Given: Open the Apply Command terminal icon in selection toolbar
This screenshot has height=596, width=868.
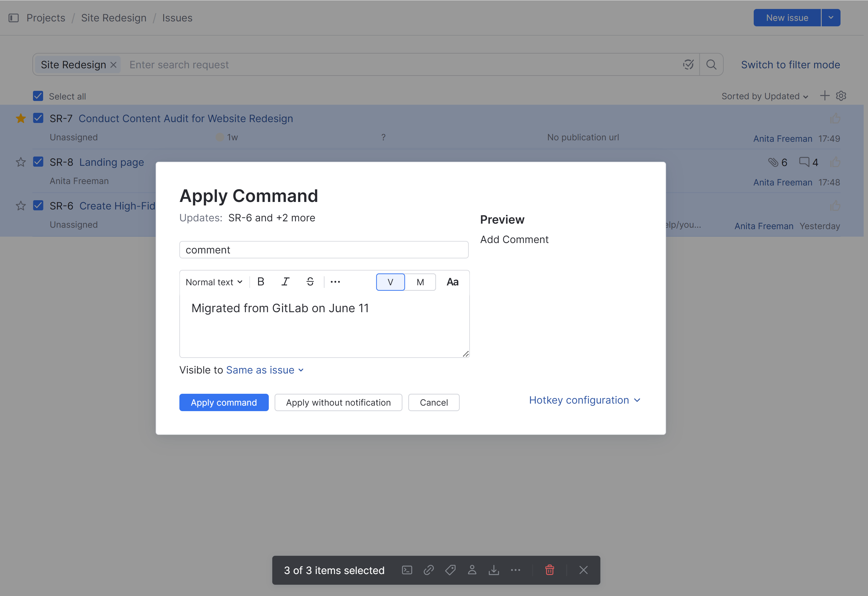Looking at the screenshot, I should click(407, 570).
